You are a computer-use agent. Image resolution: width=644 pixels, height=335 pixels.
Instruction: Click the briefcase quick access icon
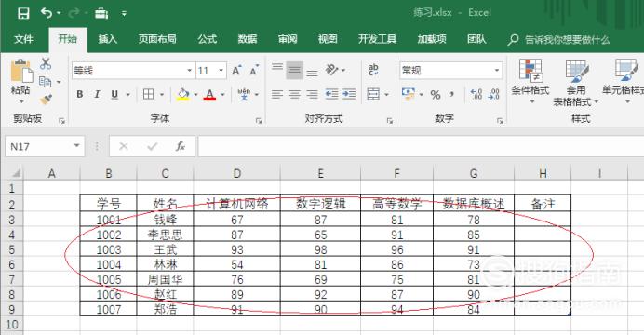[101, 14]
